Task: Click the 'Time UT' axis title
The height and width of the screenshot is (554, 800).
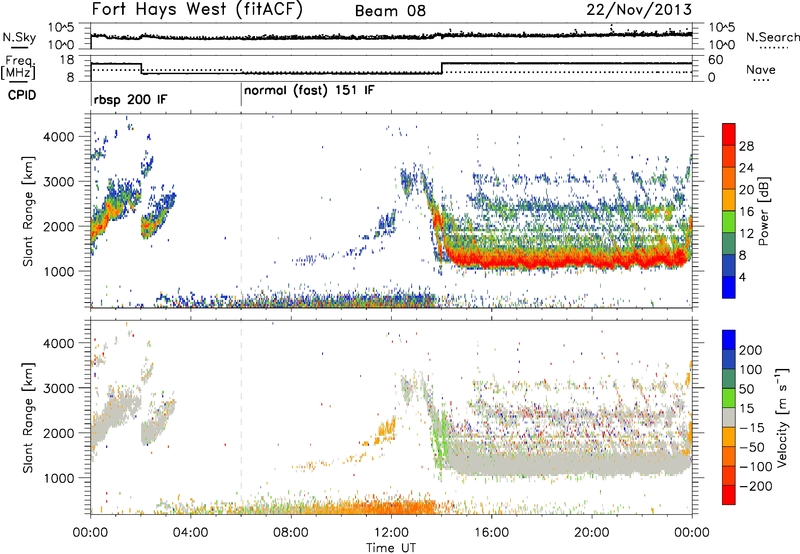Action: click(391, 548)
